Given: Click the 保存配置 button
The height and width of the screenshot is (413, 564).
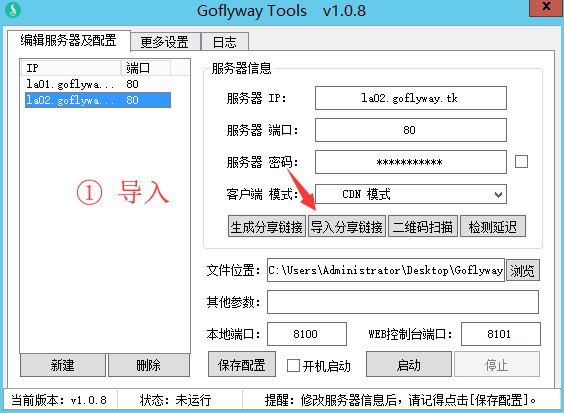Looking at the screenshot, I should point(242,364).
